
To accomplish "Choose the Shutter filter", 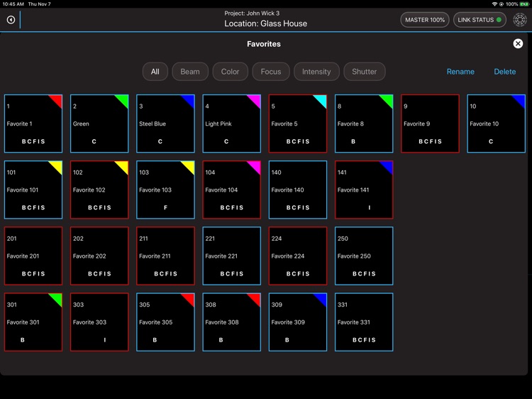I will point(365,72).
